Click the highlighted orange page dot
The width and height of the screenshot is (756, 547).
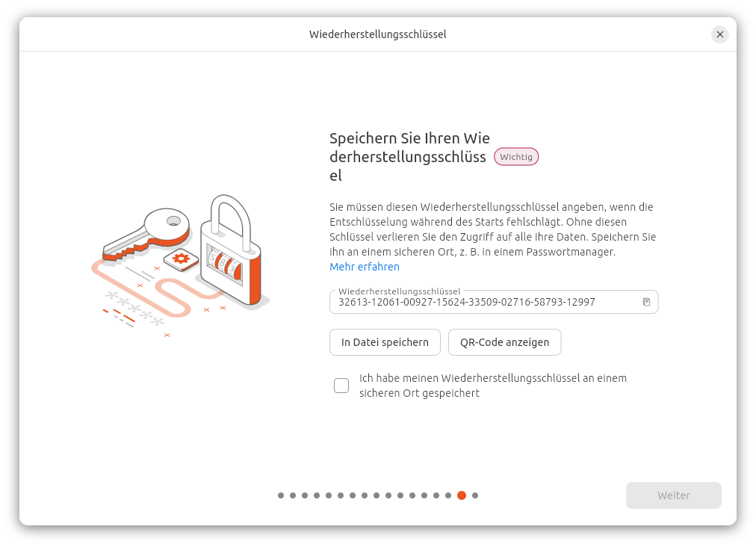[462, 495]
